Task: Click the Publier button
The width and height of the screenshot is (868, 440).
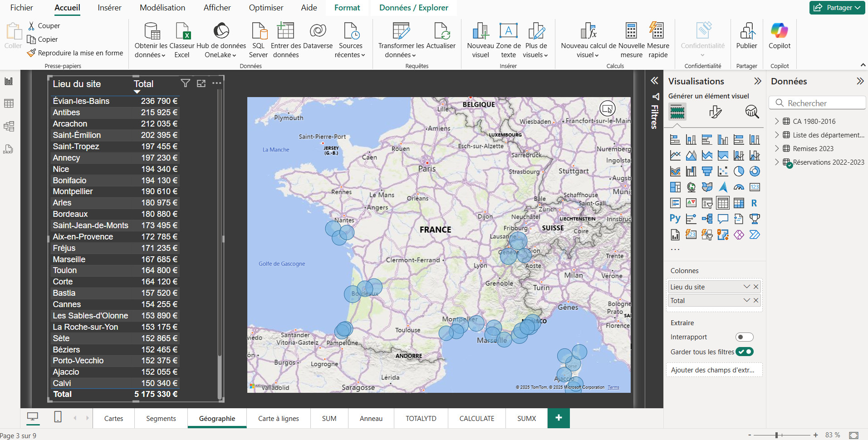Action: point(746,36)
